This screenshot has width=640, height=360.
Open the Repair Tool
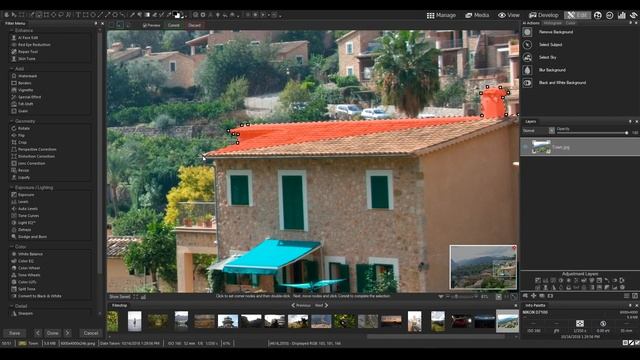point(25,52)
